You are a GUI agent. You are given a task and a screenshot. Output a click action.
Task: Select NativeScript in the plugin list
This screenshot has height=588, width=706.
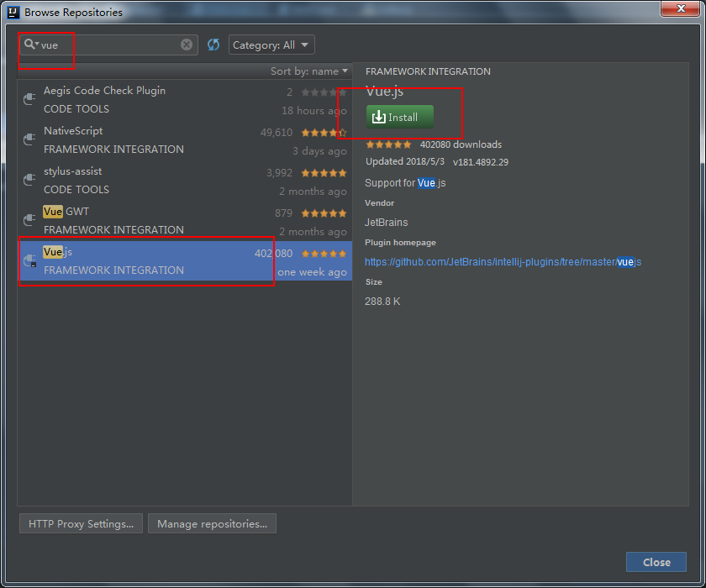tap(185, 140)
